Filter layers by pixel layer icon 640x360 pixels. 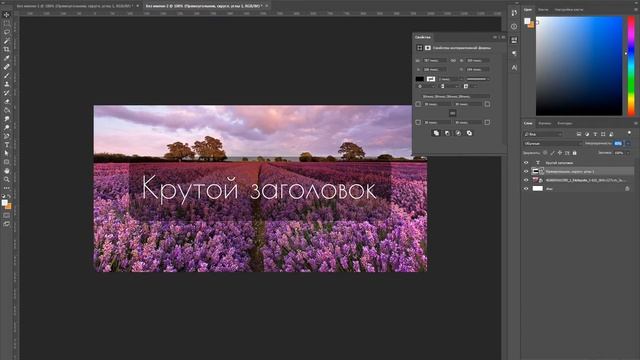pos(579,134)
